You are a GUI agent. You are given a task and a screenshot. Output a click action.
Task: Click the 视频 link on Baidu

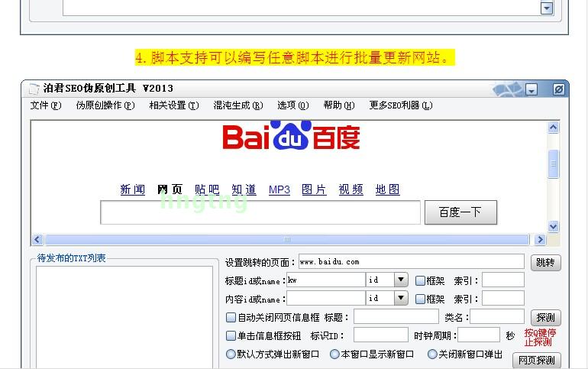point(351,189)
